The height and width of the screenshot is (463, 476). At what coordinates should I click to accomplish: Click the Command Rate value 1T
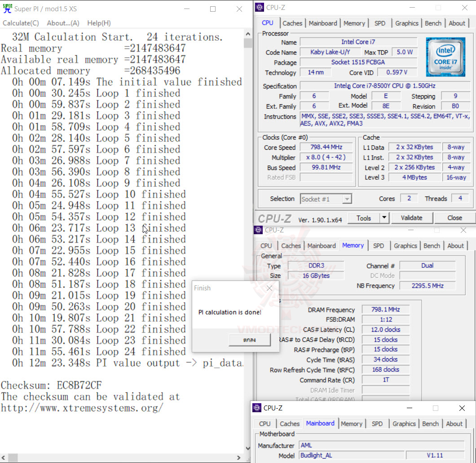tap(386, 380)
